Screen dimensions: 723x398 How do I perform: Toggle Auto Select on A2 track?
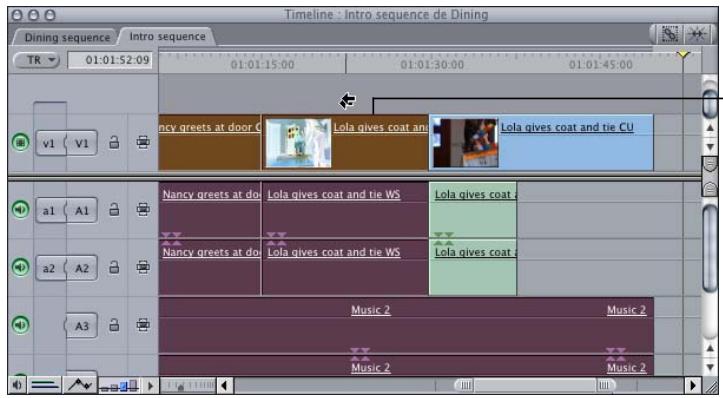[143, 267]
